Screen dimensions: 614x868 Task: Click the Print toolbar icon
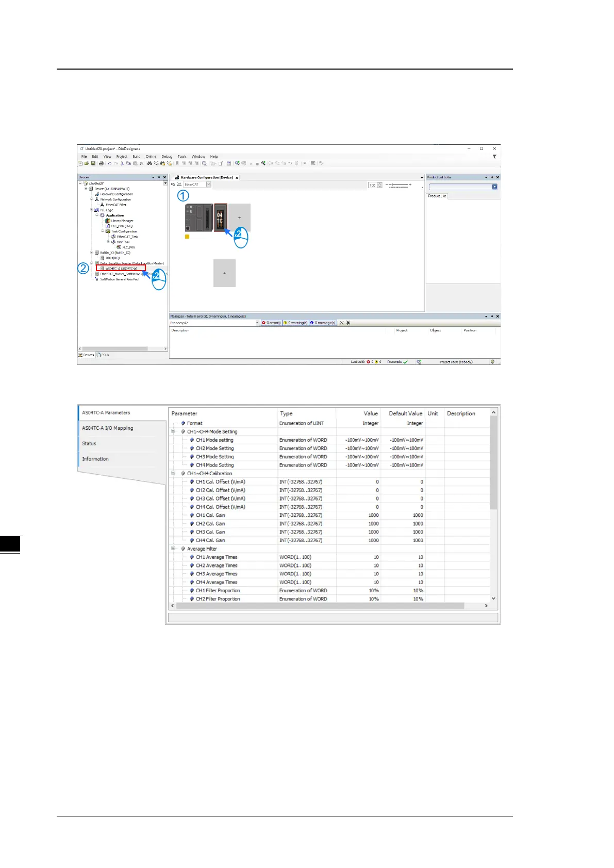point(101,163)
